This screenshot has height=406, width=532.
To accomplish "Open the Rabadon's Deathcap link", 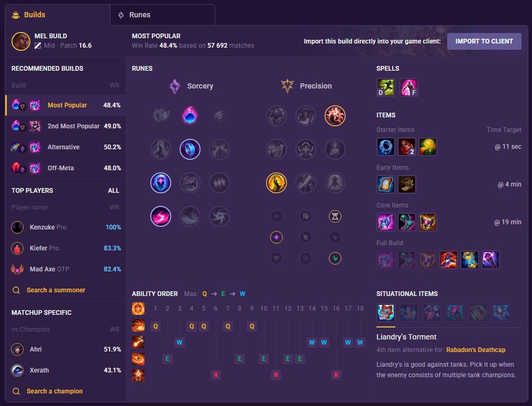I will point(475,349).
